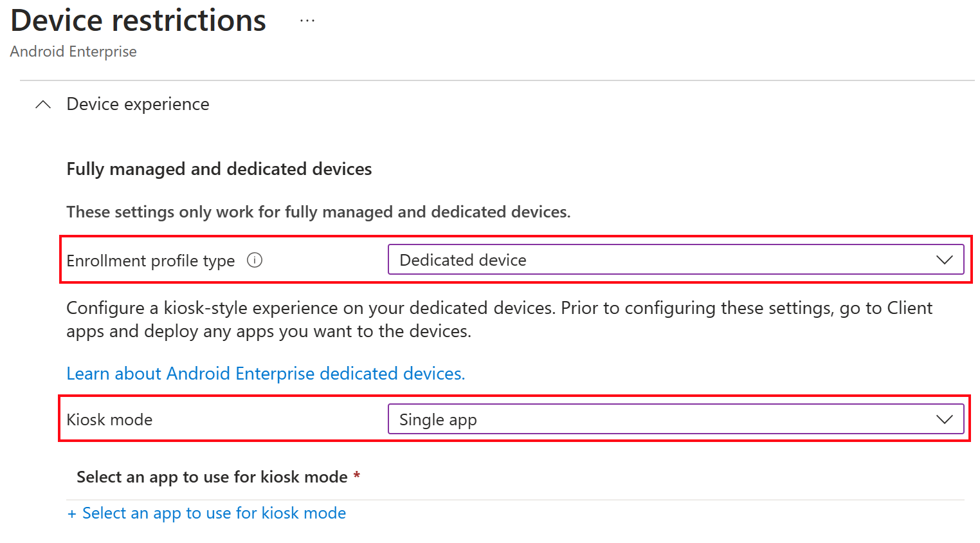Click the arrow on Kiosk mode dropdown

pos(944,419)
